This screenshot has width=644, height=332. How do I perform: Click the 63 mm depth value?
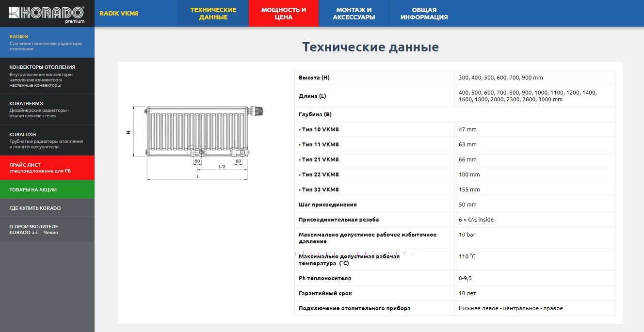click(x=467, y=144)
